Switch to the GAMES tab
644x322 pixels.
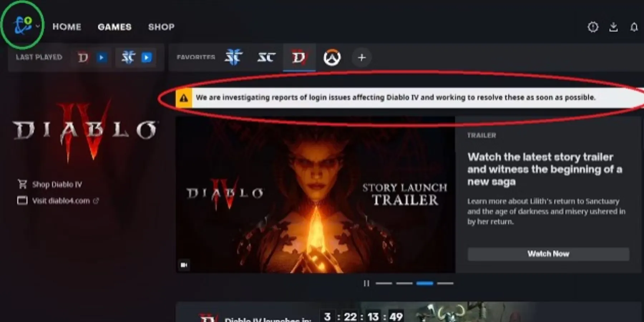(x=114, y=27)
